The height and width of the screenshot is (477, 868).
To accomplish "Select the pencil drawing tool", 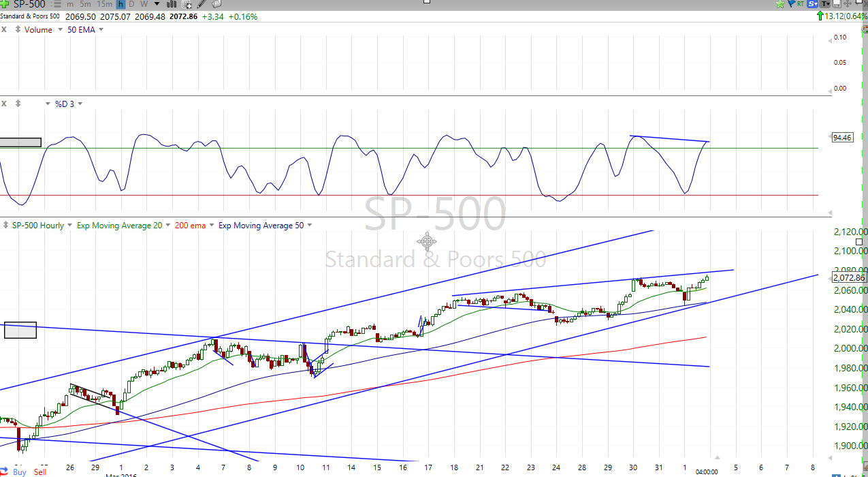I will tap(202, 4).
